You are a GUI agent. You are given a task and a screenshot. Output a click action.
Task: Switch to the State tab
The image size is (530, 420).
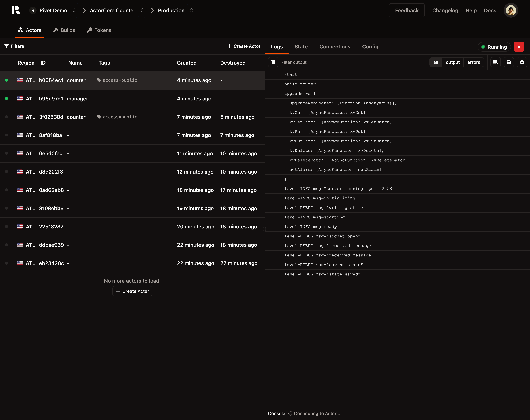[x=301, y=47]
